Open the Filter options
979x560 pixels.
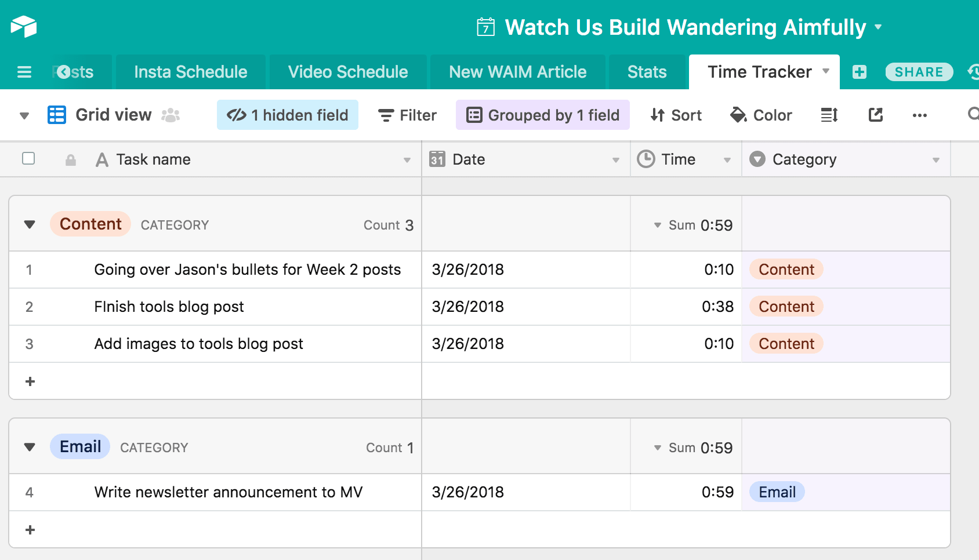pyautogui.click(x=407, y=115)
